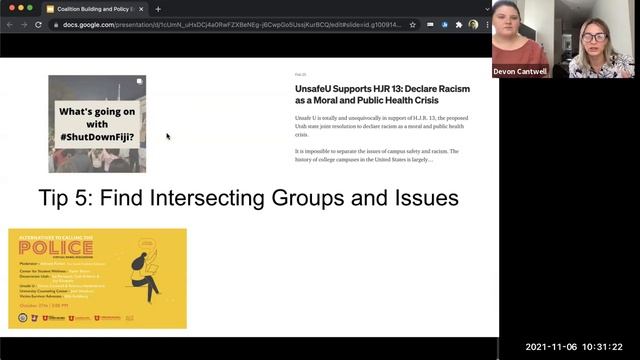Click the article paragraph starting 'Unsafe U is totally'
Image resolution: width=640 pixels, height=360 pixels.
[x=381, y=126]
